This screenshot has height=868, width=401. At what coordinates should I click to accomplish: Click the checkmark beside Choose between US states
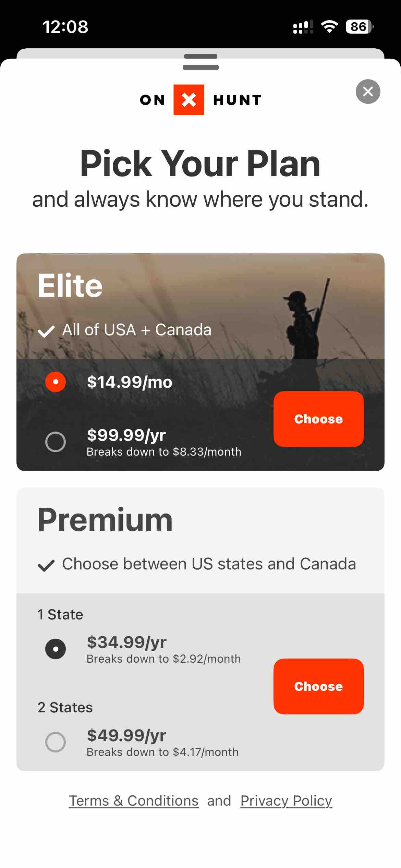click(x=46, y=564)
